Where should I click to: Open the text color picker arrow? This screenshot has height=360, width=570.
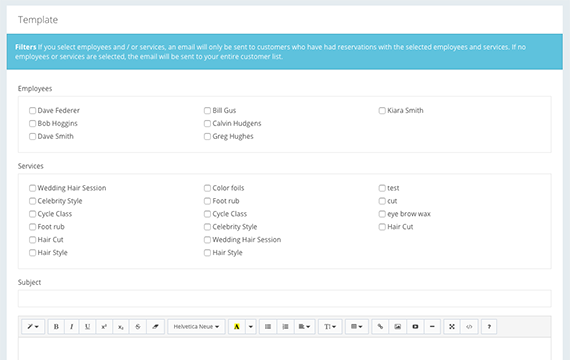click(251, 327)
